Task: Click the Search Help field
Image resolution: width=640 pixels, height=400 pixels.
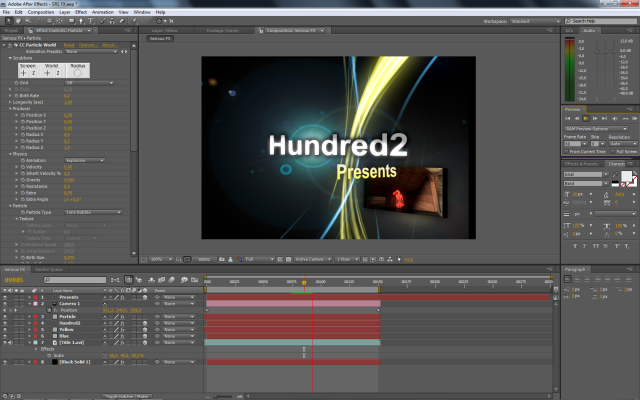Action: click(x=600, y=19)
